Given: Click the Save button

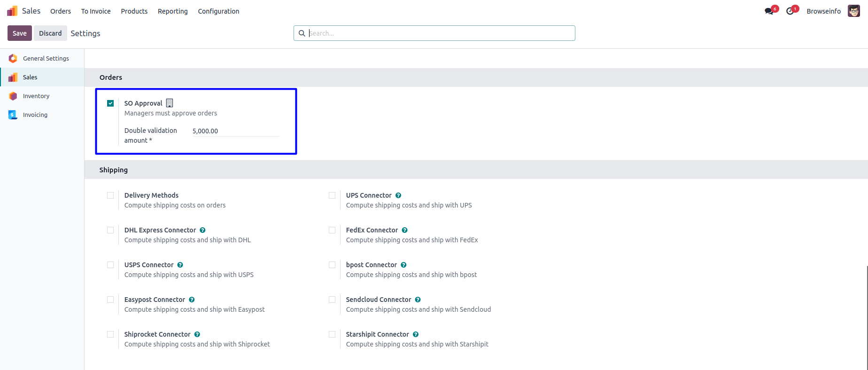Looking at the screenshot, I should (x=20, y=33).
